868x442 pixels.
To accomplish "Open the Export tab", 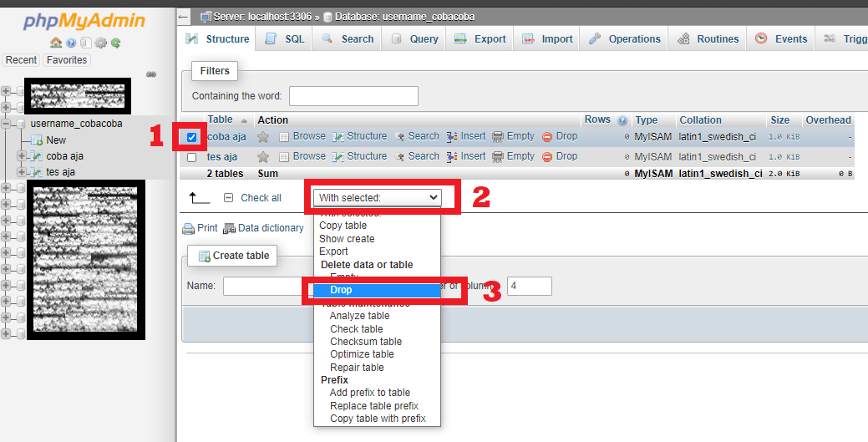I will [480, 38].
